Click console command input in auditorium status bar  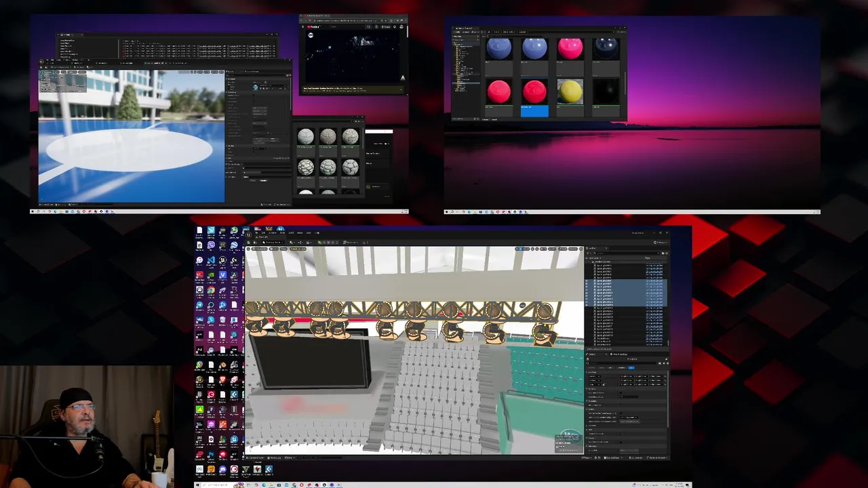pyautogui.click(x=319, y=457)
